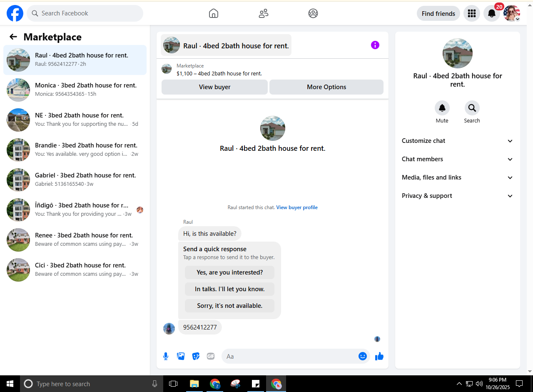Open the Windows notification center icon
533x392 pixels.
pos(519,384)
